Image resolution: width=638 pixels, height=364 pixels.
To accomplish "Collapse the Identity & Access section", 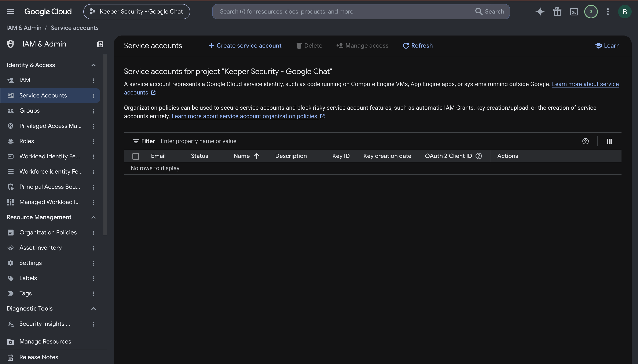I will 93,65.
